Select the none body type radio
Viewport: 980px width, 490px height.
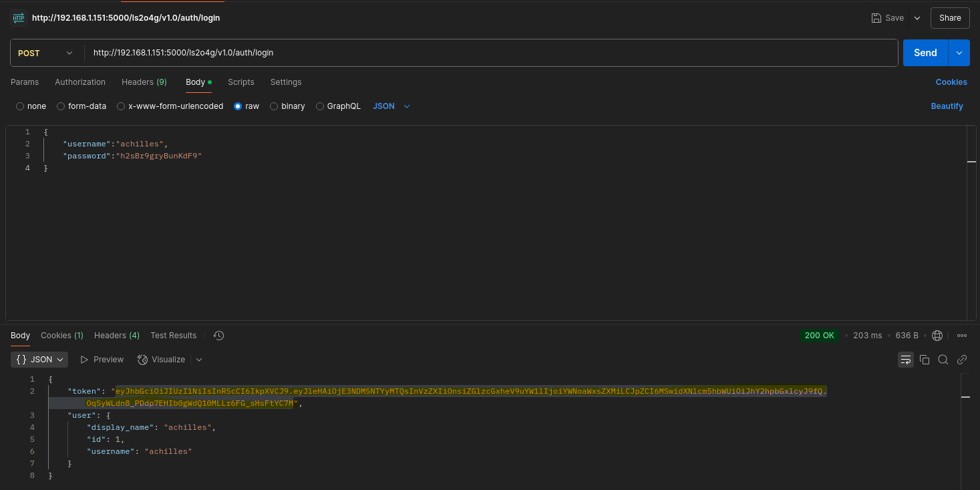20,106
